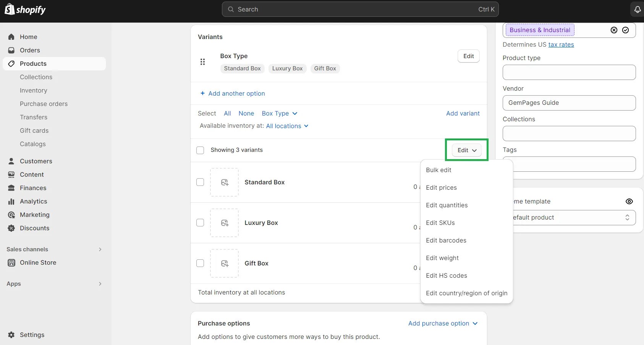Open the tax rates link

[x=561, y=44]
